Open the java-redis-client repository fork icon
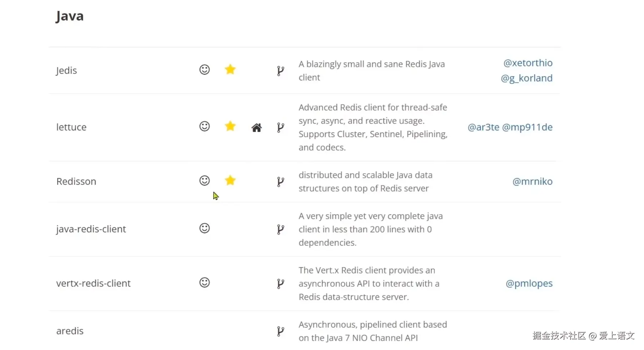Image resolution: width=644 pixels, height=350 pixels. (x=281, y=229)
